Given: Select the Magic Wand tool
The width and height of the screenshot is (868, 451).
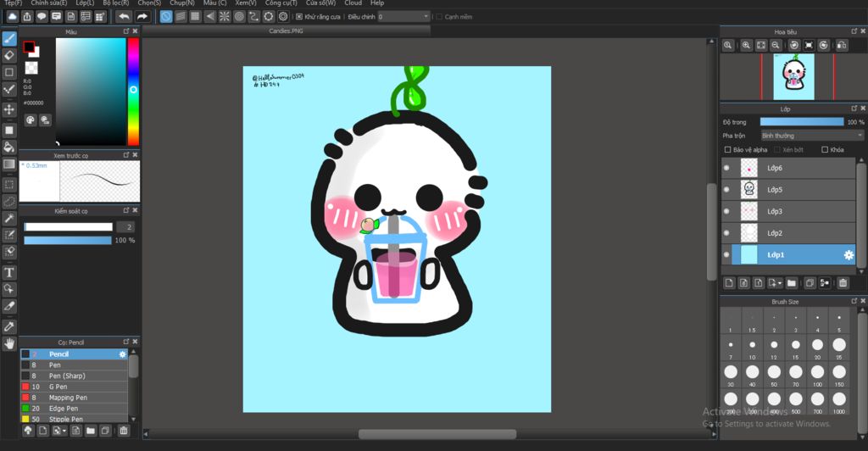Looking at the screenshot, I should point(9,219).
